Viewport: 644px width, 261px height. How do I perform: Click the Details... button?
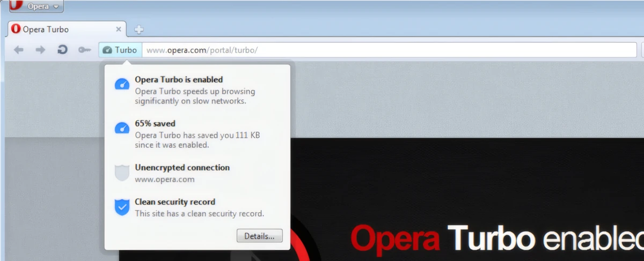tap(259, 236)
